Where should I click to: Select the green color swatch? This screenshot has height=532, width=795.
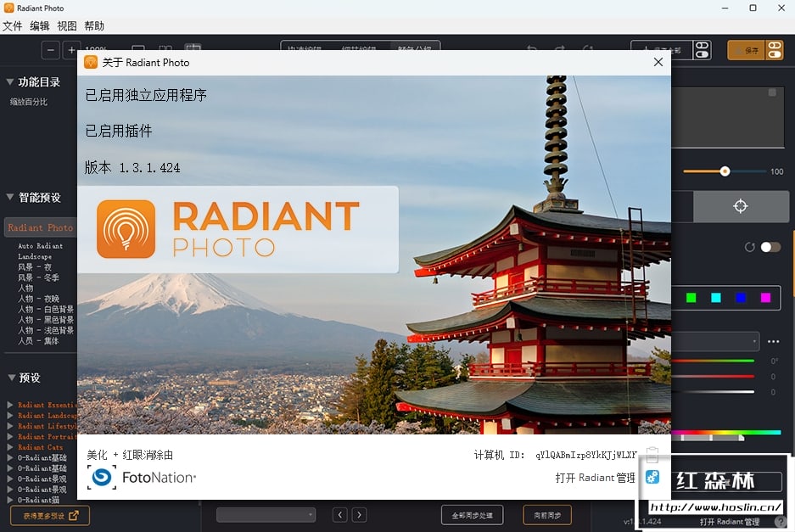(691, 298)
